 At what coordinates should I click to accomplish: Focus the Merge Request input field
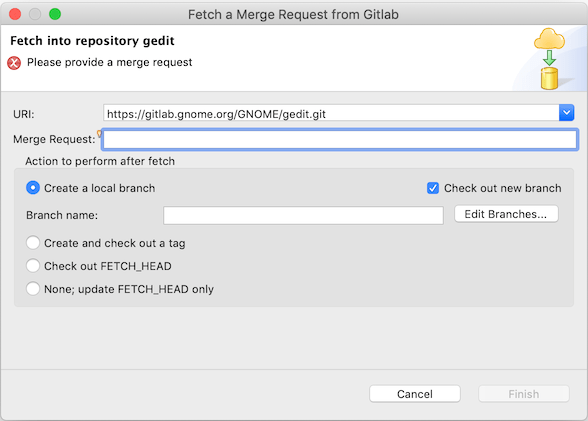pyautogui.click(x=340, y=139)
